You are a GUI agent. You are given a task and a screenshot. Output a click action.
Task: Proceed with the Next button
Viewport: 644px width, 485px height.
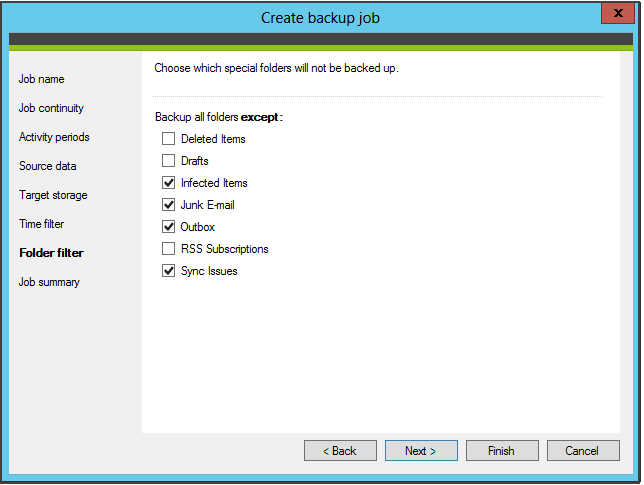click(x=421, y=451)
